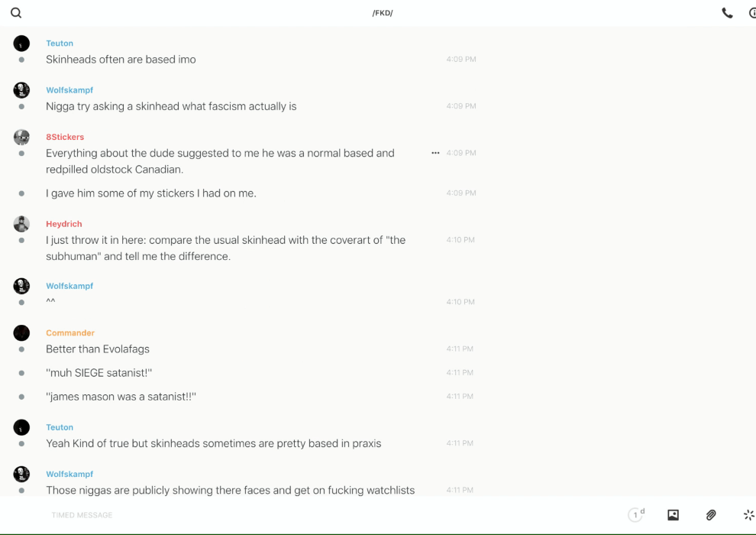Image resolution: width=756 pixels, height=535 pixels.
Task: Send a picture using the image icon
Action: coord(673,515)
